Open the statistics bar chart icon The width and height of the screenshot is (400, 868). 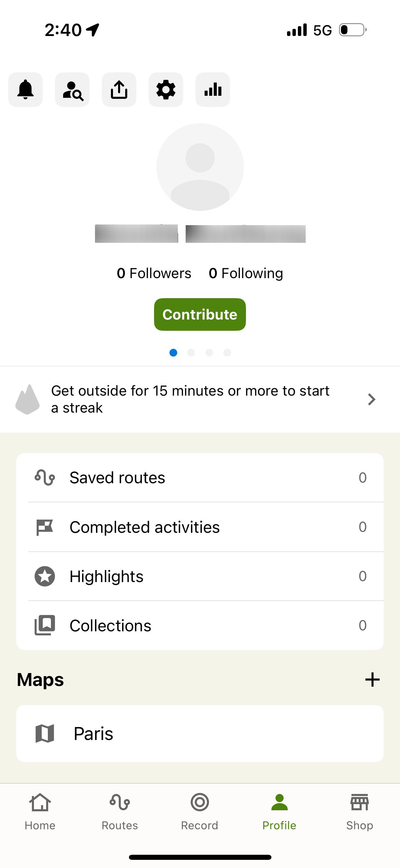pyautogui.click(x=213, y=90)
